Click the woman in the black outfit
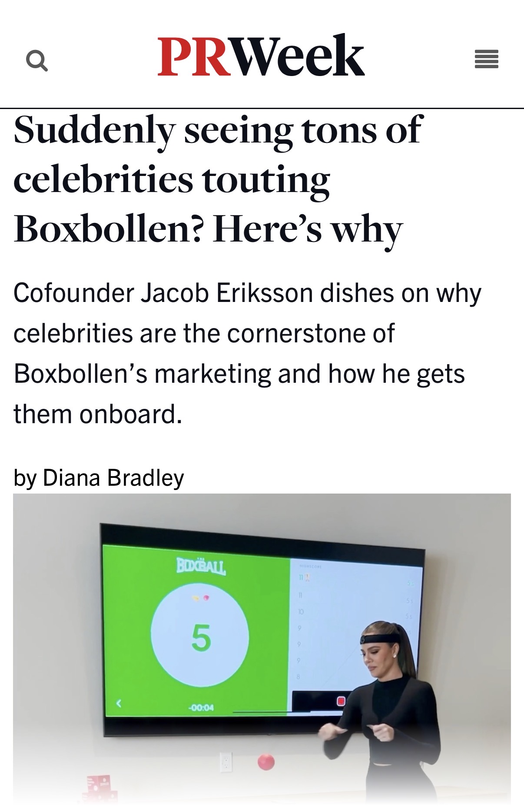Screen dimensions: 524x812 383,713
